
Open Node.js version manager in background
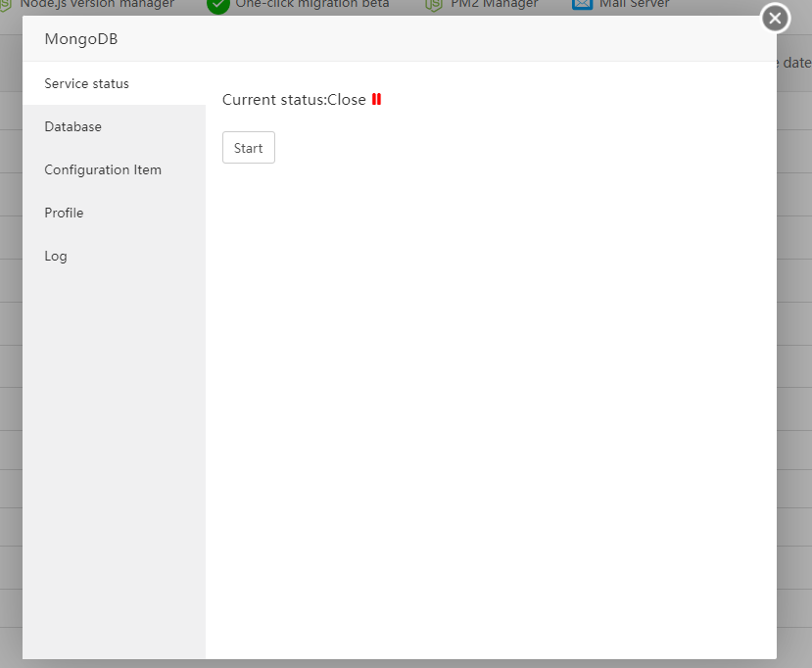(x=97, y=5)
